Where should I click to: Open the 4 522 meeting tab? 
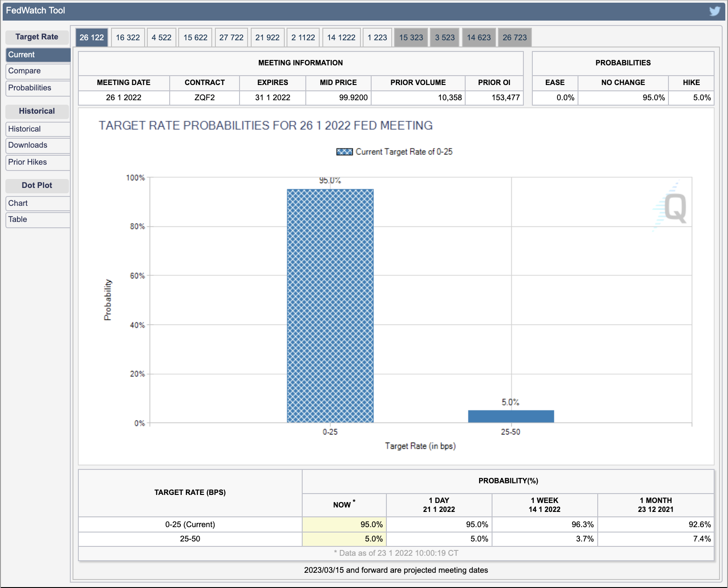pyautogui.click(x=162, y=38)
